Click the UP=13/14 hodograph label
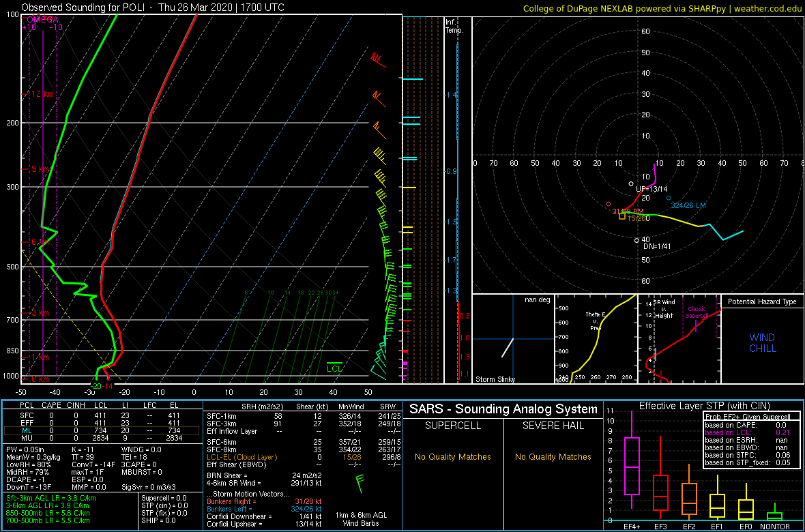The image size is (805, 532). pos(651,189)
